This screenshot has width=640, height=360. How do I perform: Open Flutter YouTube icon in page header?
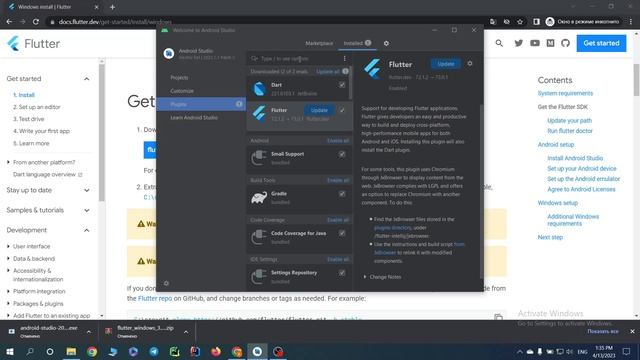coord(535,43)
